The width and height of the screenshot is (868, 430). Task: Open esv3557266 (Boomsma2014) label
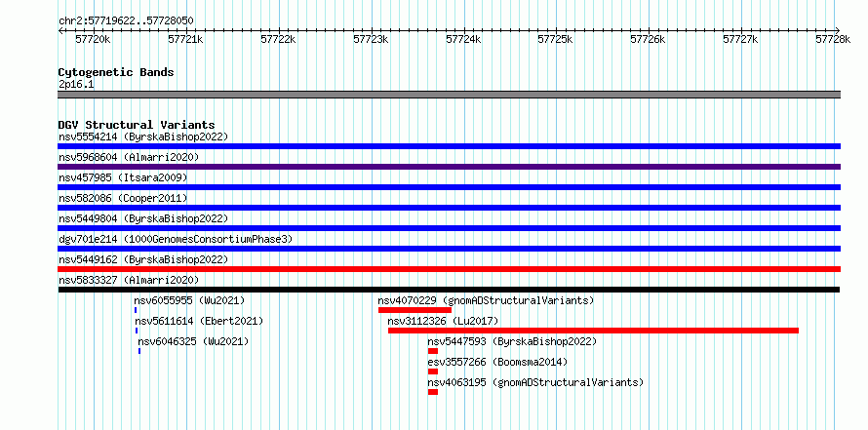click(x=497, y=362)
